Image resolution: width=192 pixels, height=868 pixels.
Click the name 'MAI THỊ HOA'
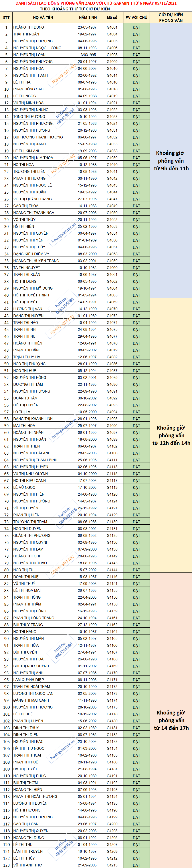point(24,426)
